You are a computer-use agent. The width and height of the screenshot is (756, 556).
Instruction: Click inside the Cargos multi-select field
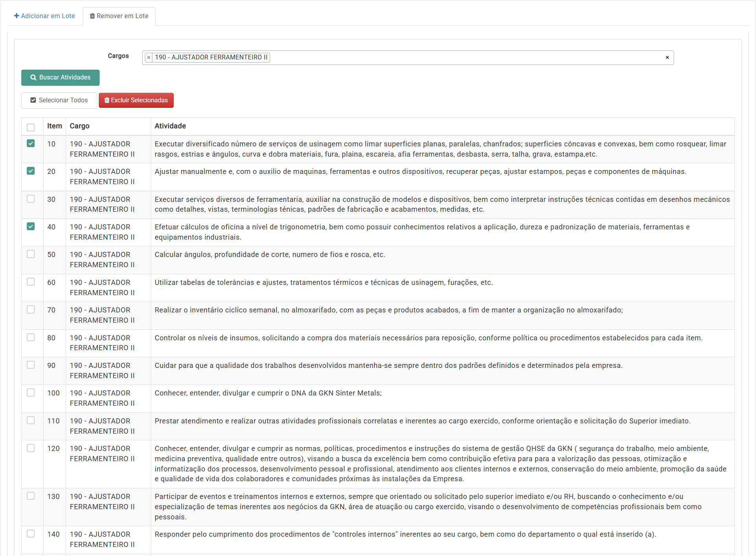(433, 57)
